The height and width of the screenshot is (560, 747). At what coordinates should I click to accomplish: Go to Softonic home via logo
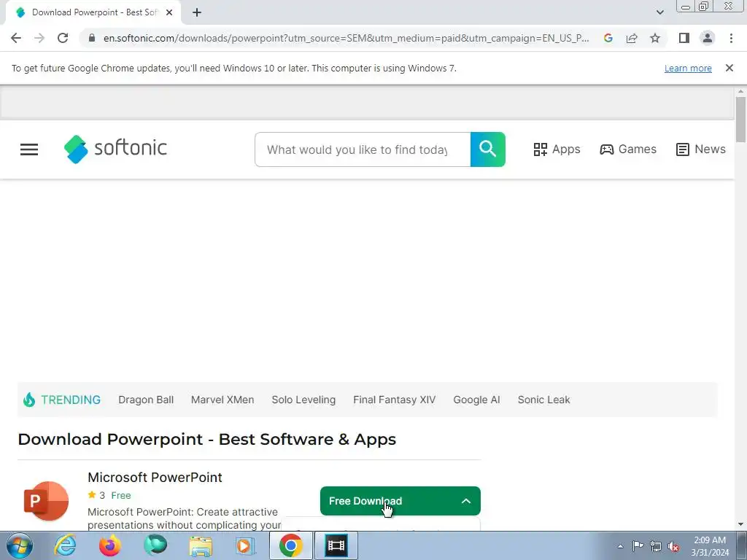(115, 149)
